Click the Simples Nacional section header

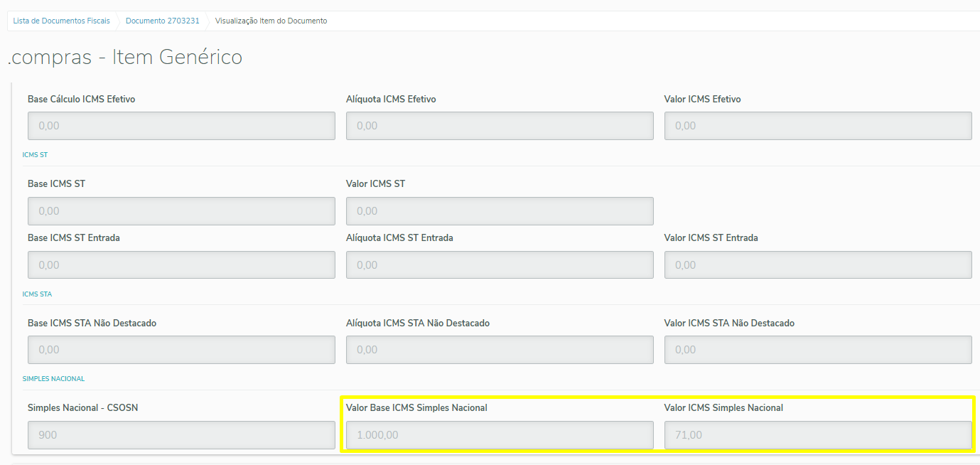coord(53,379)
